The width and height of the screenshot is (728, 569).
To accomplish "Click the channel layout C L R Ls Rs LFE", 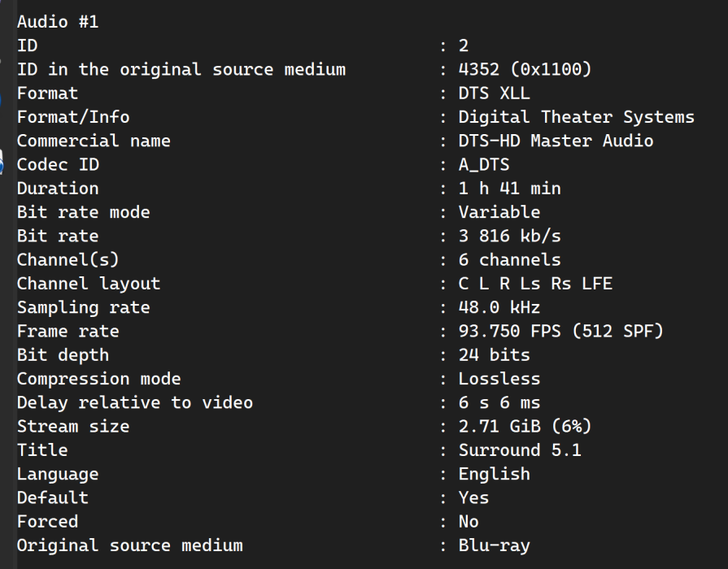I will 535,284.
